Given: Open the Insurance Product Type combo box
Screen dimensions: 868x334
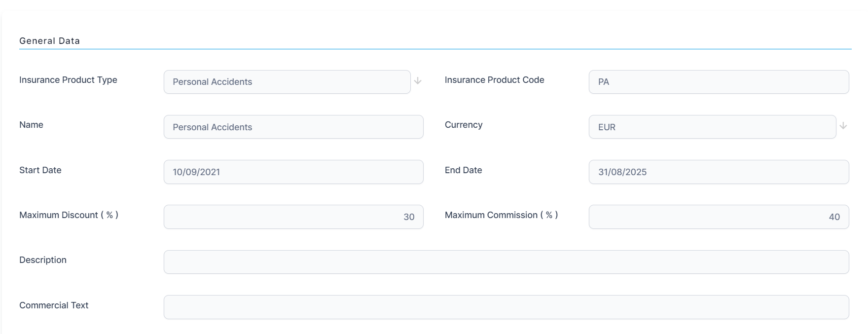Looking at the screenshot, I should pos(287,82).
